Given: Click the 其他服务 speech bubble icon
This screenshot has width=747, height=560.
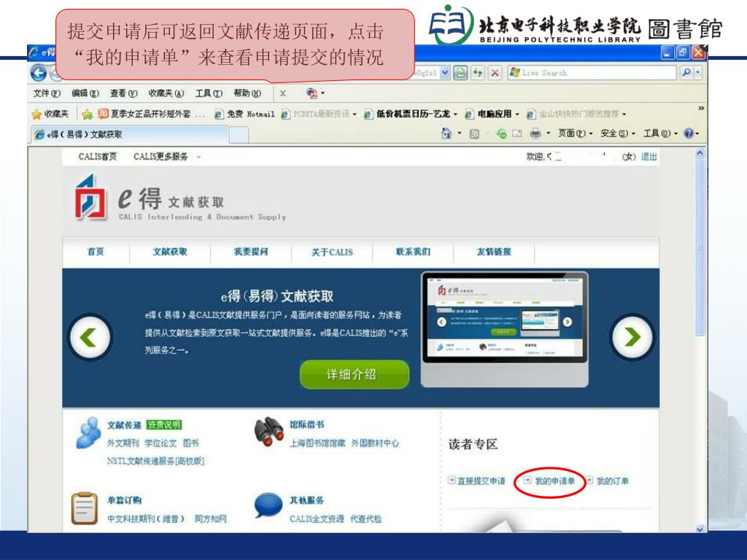Looking at the screenshot, I should tap(268, 505).
